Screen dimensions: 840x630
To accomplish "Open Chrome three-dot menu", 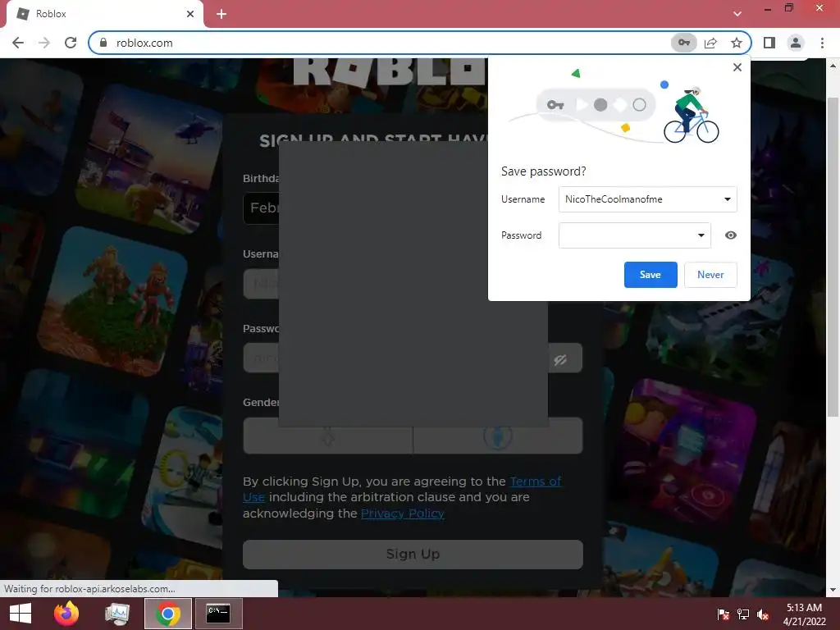I will click(822, 43).
